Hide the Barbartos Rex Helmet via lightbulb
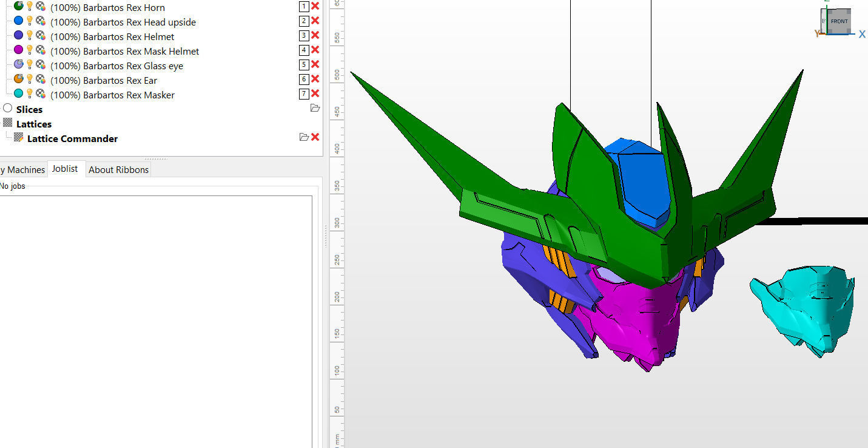 29,35
